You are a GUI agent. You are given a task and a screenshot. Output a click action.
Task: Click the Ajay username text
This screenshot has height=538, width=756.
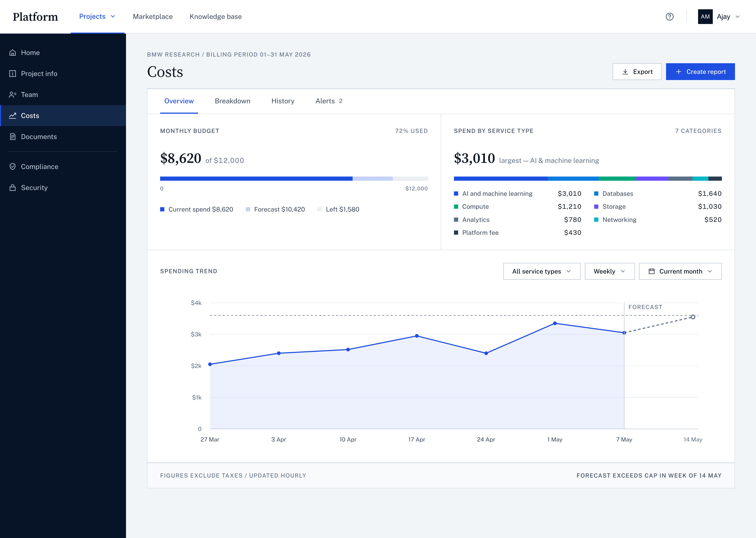point(724,17)
